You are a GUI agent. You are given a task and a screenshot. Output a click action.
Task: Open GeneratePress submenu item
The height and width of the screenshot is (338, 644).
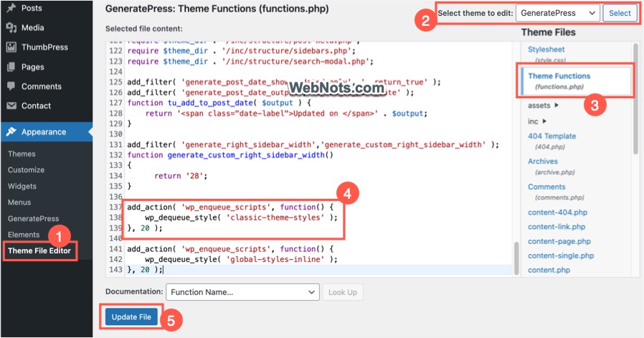tap(33, 218)
